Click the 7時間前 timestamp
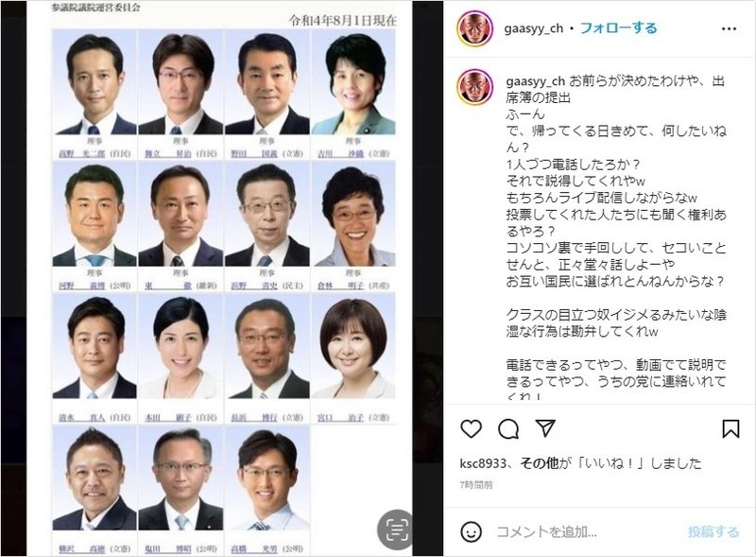756x557 pixels. (476, 484)
